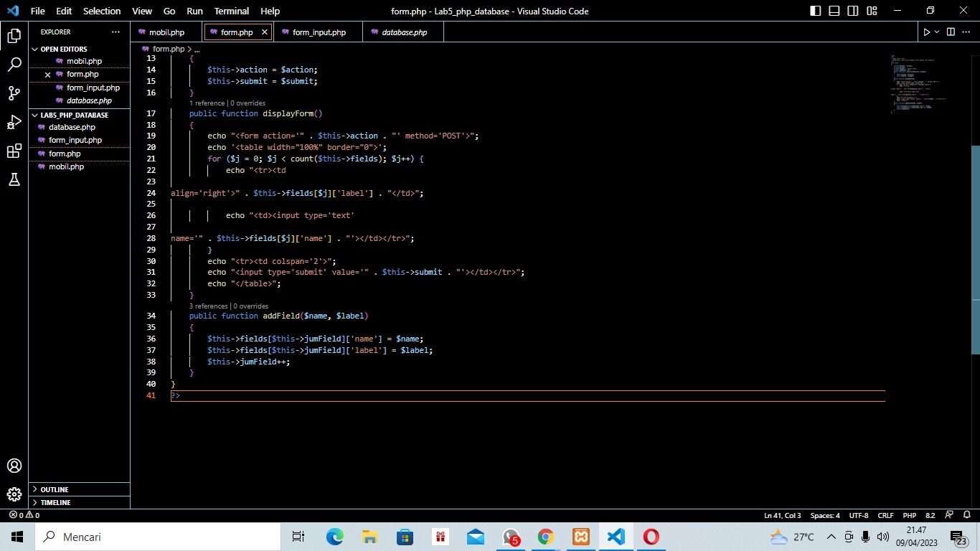
Task: Switch to the database.php tab
Action: [x=402, y=32]
